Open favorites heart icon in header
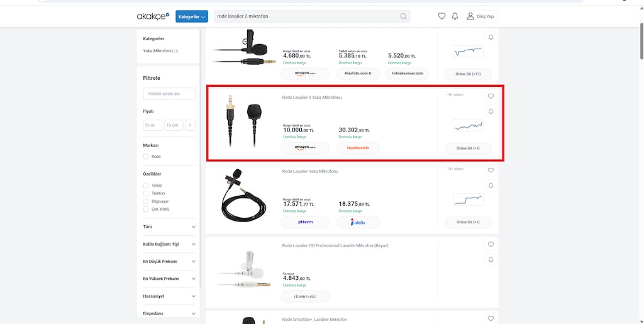Screen dimensions: 644x324 pos(441,16)
